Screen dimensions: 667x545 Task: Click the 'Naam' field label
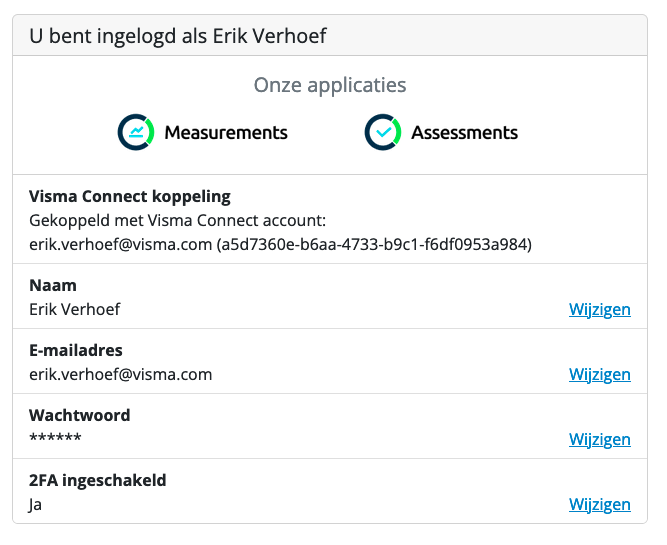[x=53, y=285]
